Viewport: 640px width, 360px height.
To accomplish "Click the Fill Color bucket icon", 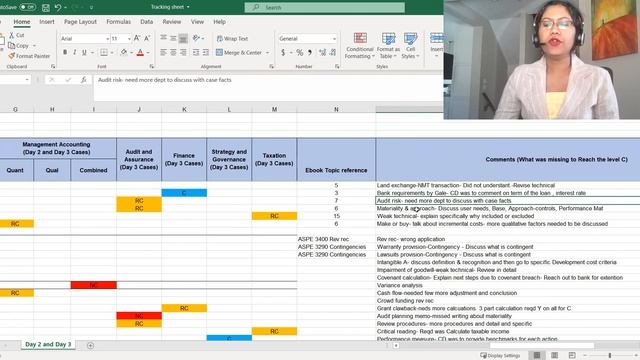I will coord(124,53).
